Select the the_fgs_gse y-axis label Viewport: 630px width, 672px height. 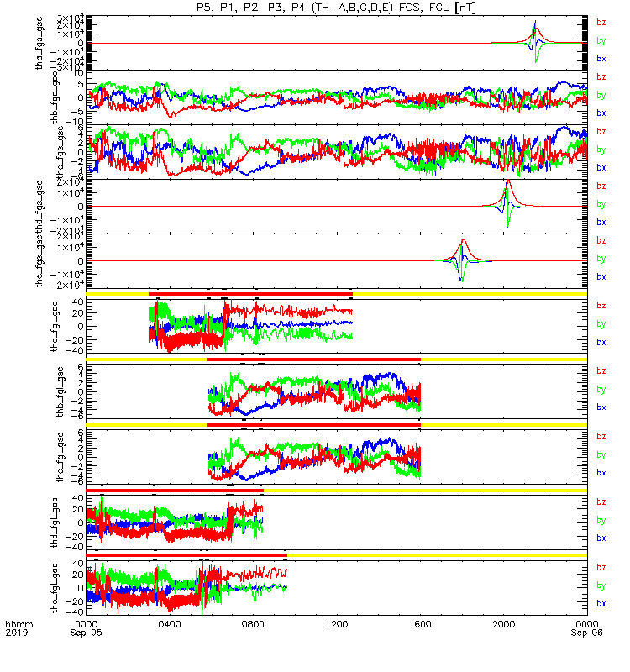click(39, 261)
